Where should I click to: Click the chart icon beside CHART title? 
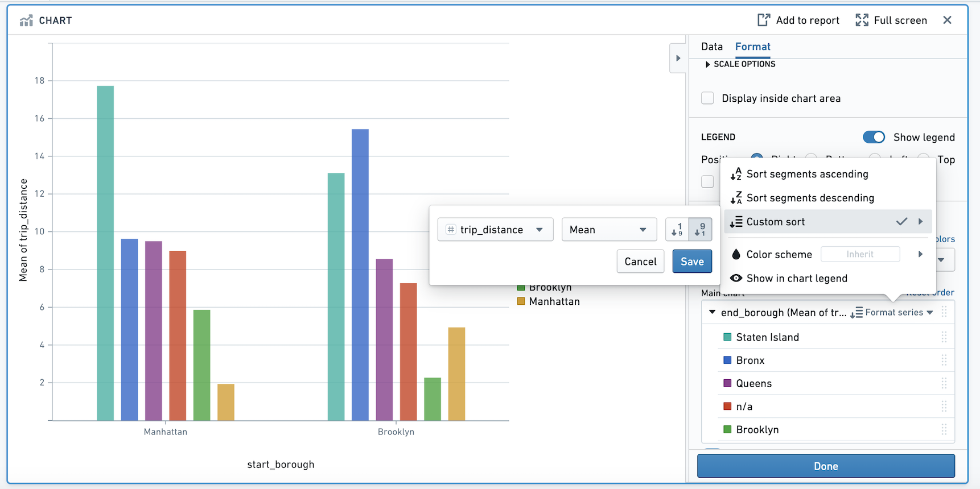[26, 20]
